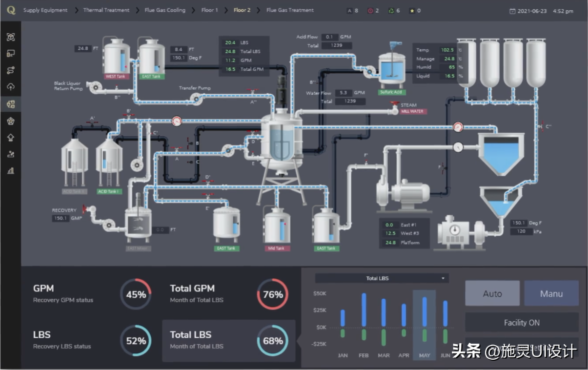Click the red alert counter icon
588x370 pixels.
[370, 11]
